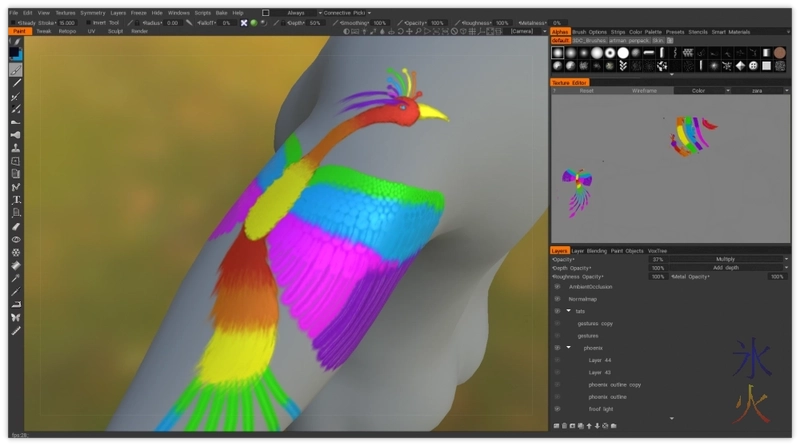Hide the AmbientOcclusion layer

tap(557, 286)
